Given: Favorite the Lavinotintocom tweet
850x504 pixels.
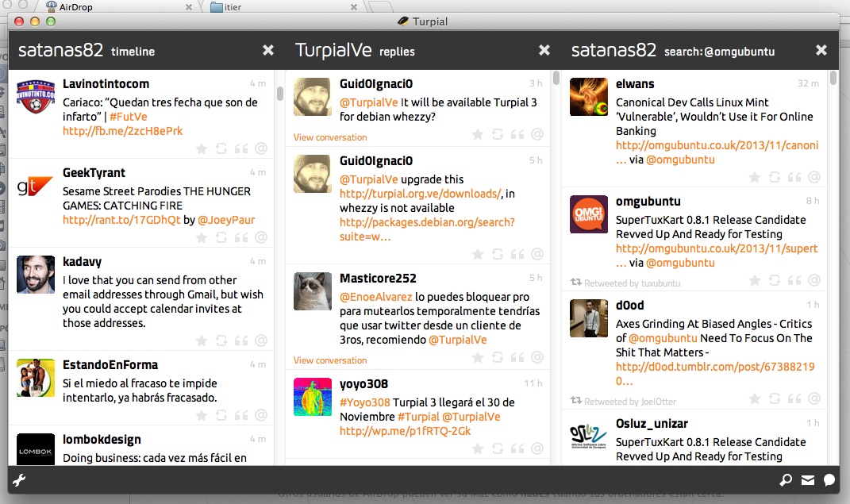Looking at the screenshot, I should [x=202, y=148].
